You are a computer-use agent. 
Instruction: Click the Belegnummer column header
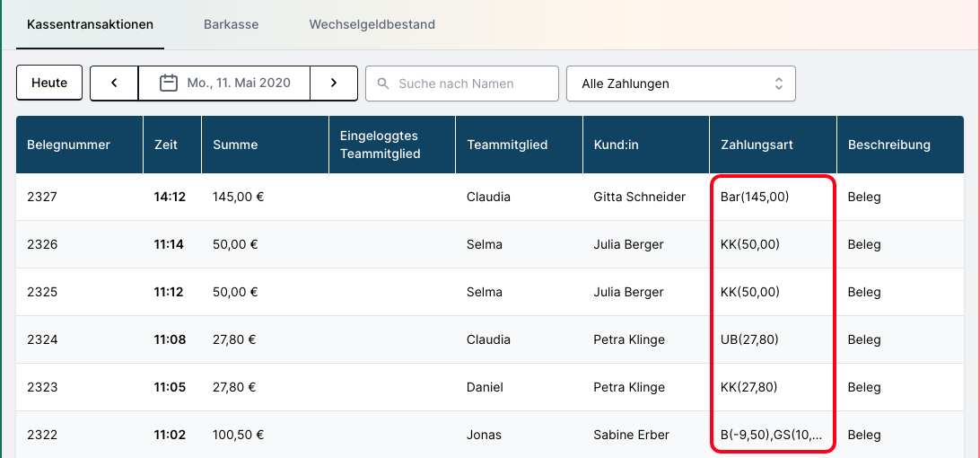click(x=68, y=145)
